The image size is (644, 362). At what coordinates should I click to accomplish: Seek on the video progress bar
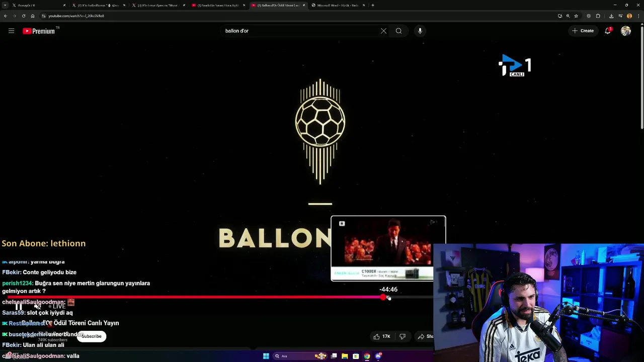pos(220,297)
